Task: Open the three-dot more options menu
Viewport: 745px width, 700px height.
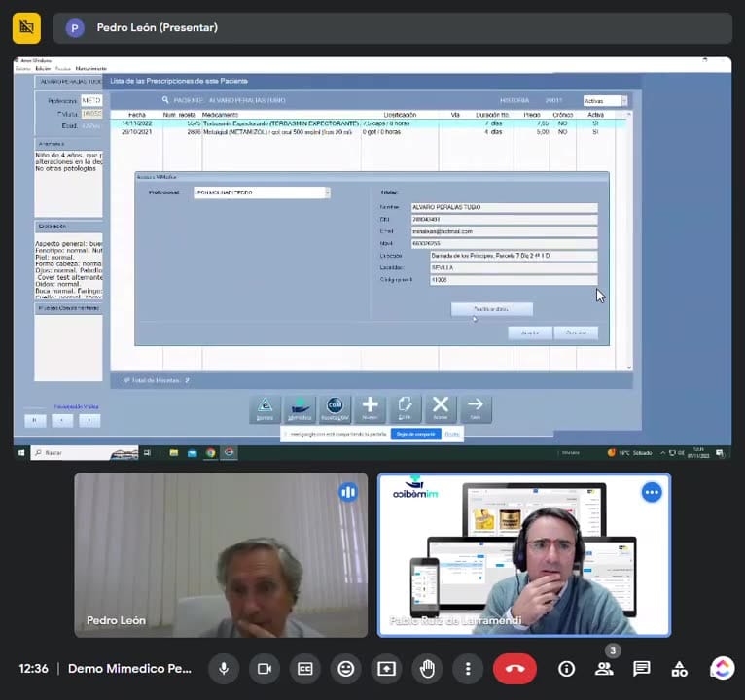Action: point(468,669)
